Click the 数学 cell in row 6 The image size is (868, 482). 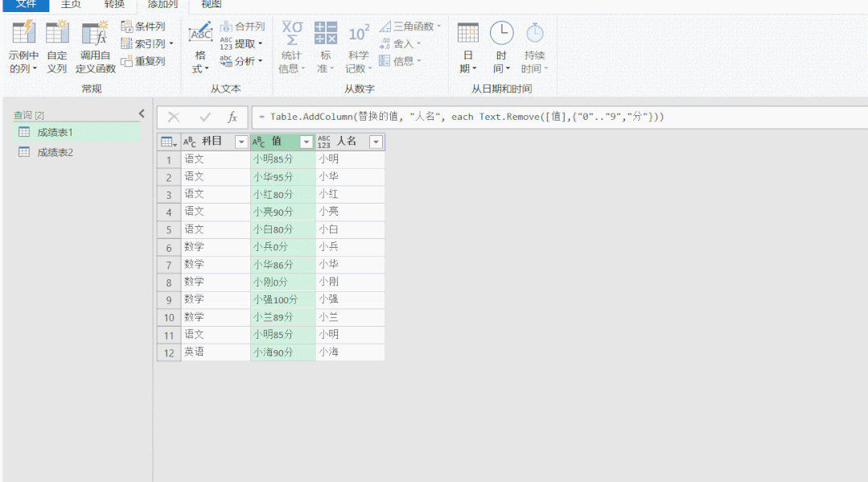click(x=216, y=247)
